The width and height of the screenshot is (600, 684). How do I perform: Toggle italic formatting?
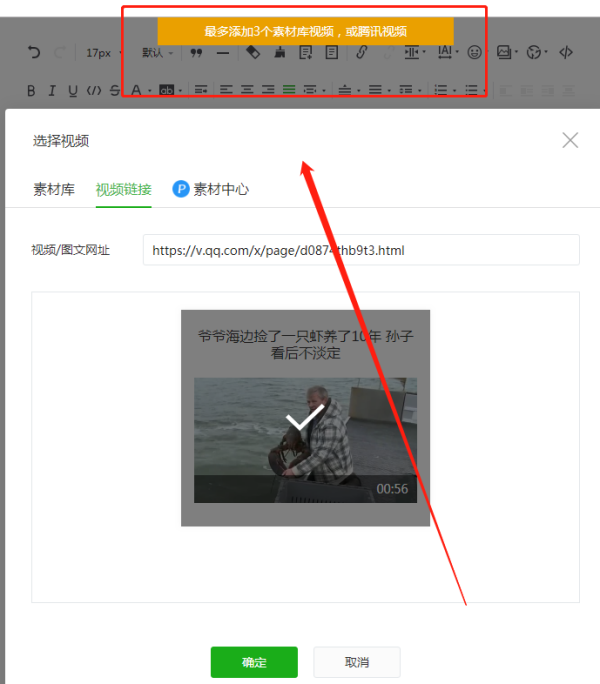pos(52,90)
